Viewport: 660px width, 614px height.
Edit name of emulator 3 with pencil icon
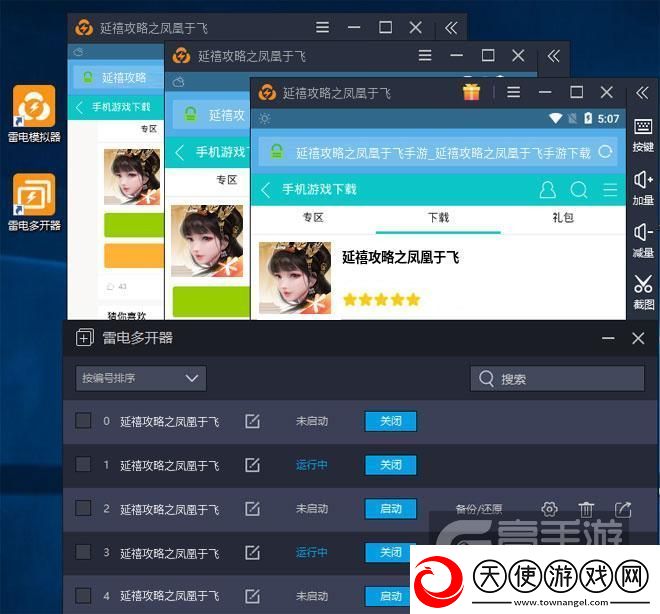[252, 552]
